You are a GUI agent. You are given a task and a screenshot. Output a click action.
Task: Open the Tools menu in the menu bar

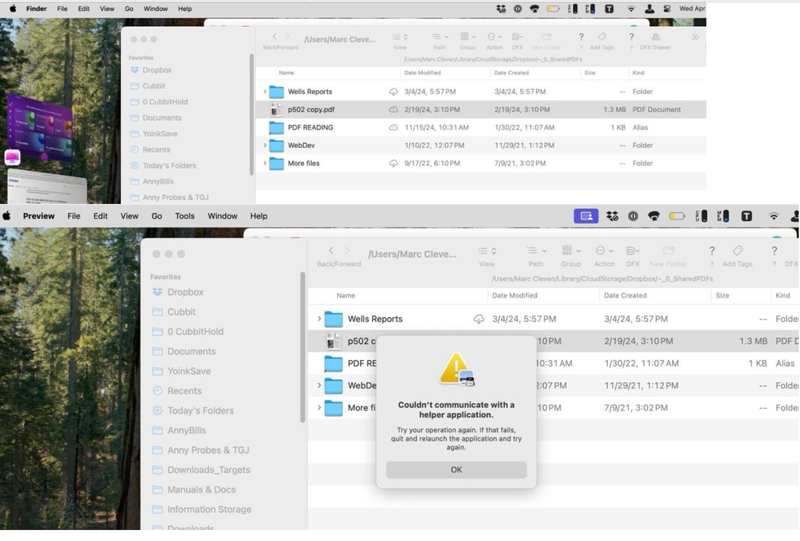pyautogui.click(x=185, y=216)
